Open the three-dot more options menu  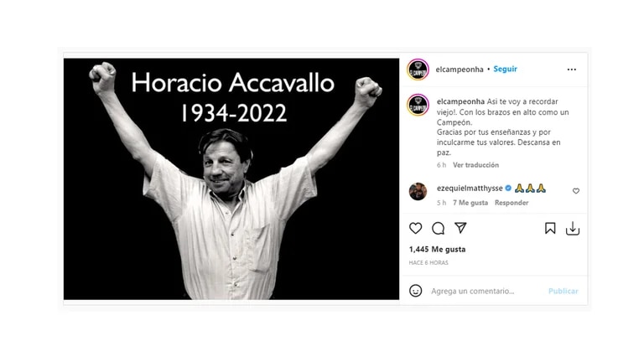(x=571, y=70)
